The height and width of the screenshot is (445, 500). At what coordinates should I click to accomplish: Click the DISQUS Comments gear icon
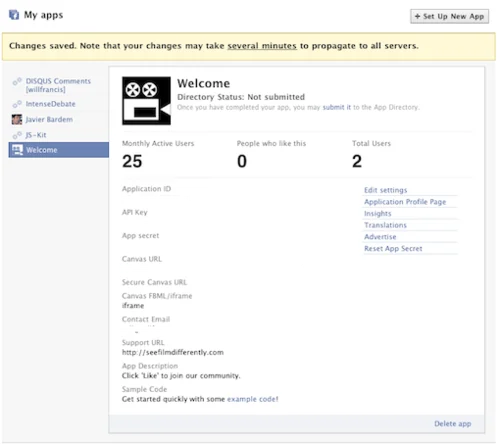click(x=17, y=81)
